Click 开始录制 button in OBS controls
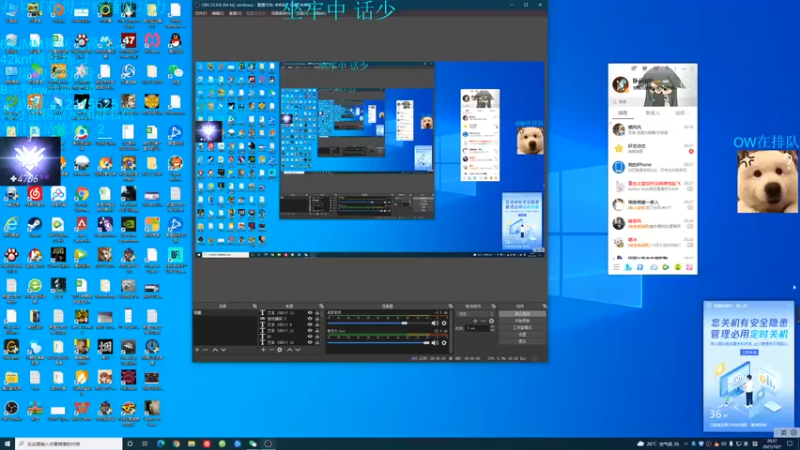This screenshot has height=450, width=800. pos(522,321)
